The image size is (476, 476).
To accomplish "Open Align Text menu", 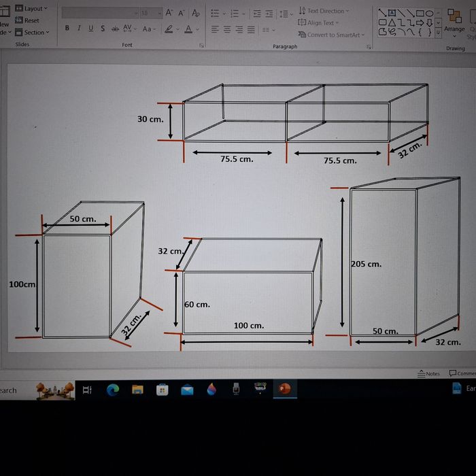I will (318, 22).
